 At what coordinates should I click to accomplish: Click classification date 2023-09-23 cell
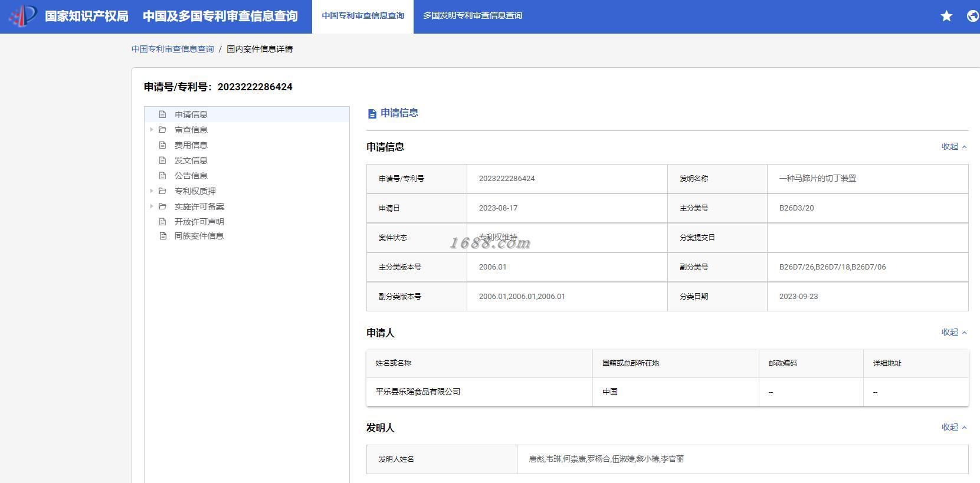point(868,297)
